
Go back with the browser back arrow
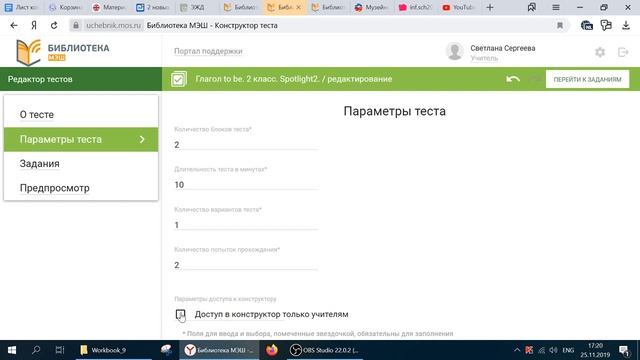[14, 25]
